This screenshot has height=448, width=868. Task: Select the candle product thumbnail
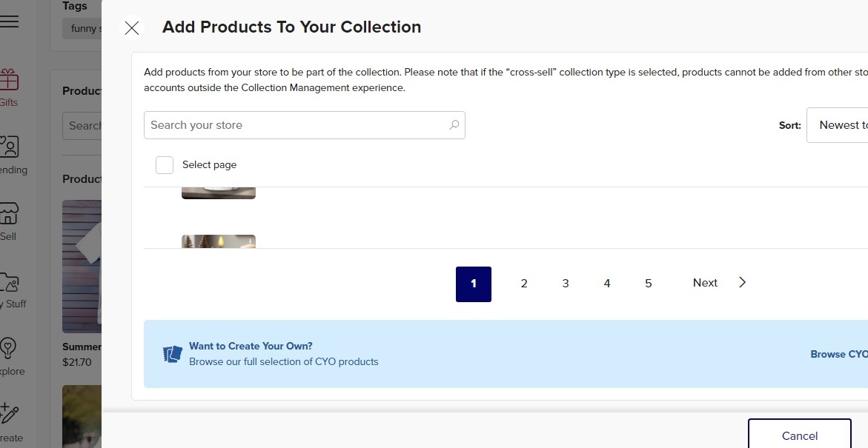219,241
